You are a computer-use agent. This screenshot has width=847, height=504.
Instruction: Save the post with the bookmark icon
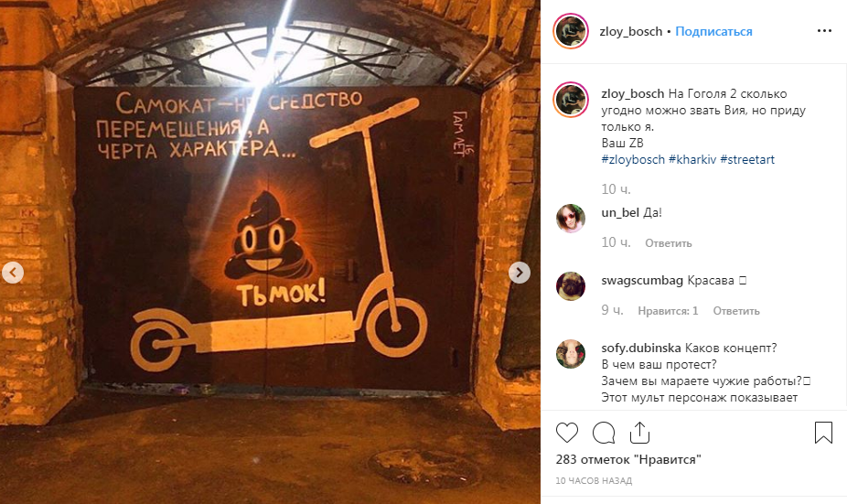click(823, 433)
